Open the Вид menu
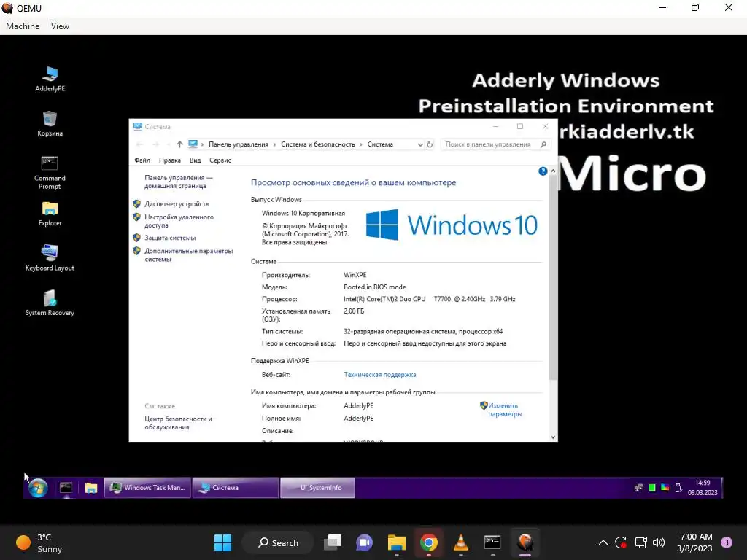Image resolution: width=747 pixels, height=560 pixels. (196, 160)
